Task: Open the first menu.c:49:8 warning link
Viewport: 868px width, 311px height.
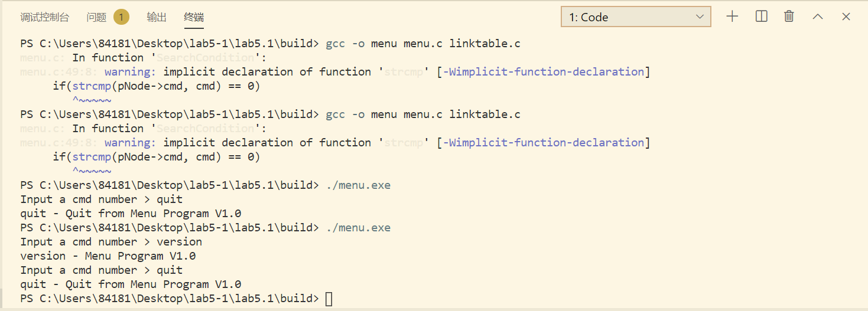Action: [58, 72]
